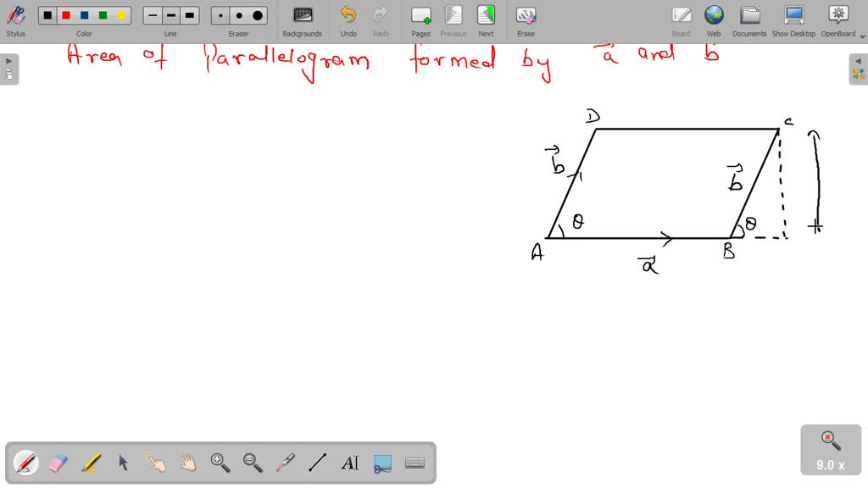This screenshot has height=488, width=868.
Task: Toggle the virtual keyboard
Action: [x=415, y=463]
